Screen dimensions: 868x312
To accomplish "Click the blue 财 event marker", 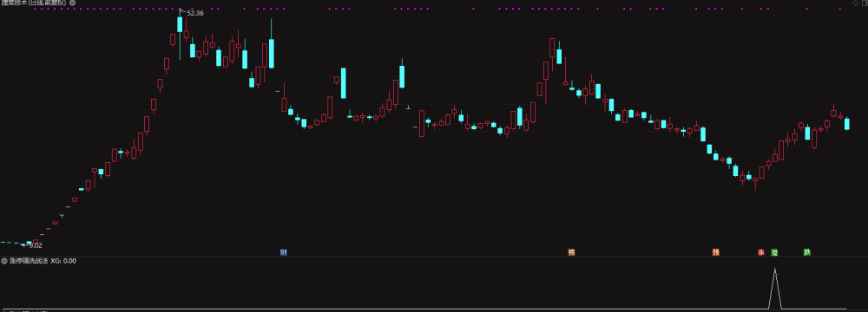I will (284, 252).
